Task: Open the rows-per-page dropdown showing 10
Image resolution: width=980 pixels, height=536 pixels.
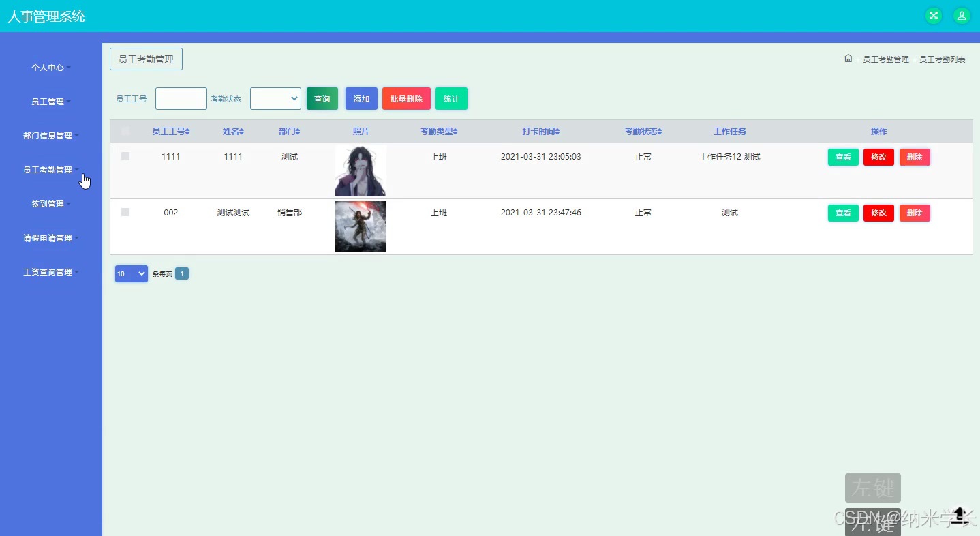Action: click(x=132, y=273)
